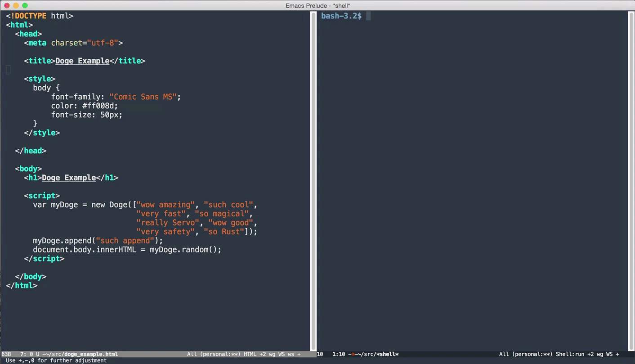The width and height of the screenshot is (635, 364).
Task: Click 'var myDoge' declaration
Action: 55,204
